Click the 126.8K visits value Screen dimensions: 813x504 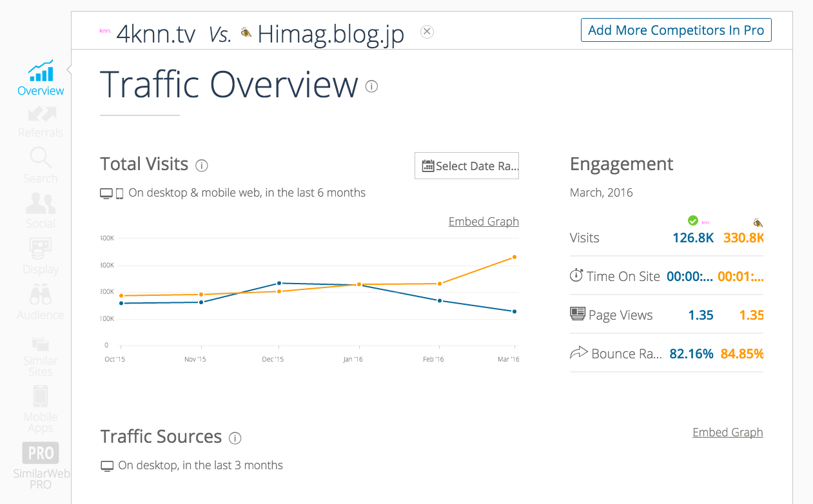693,238
